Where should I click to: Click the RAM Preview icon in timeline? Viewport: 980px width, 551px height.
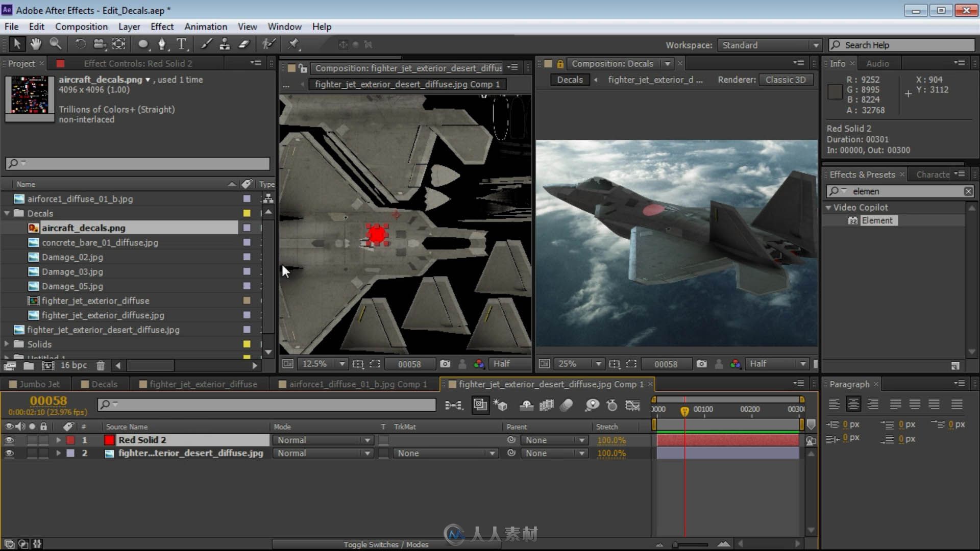tap(611, 405)
